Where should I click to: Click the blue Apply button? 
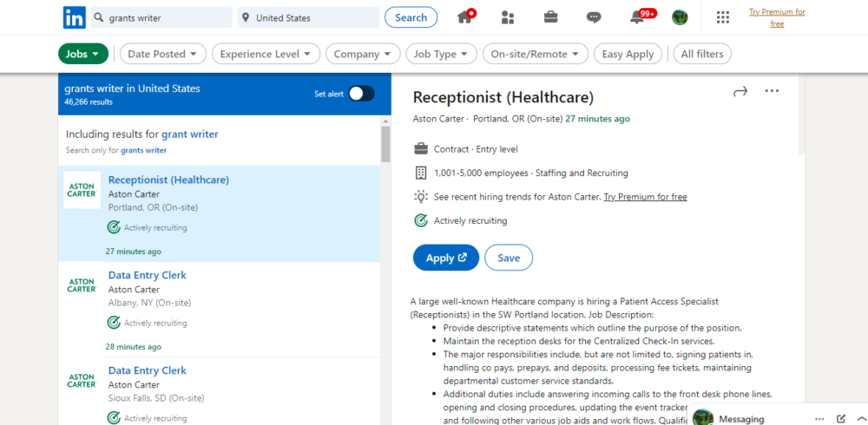[x=445, y=258]
